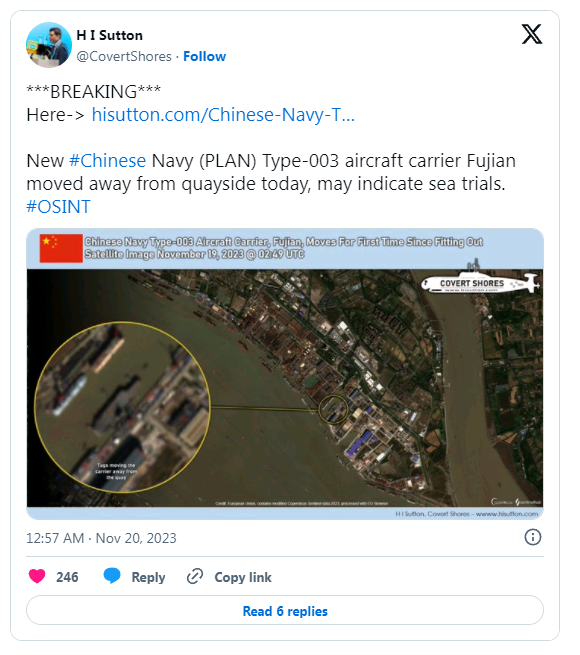
Task: Open the #Chinese hashtag
Action: click(107, 161)
